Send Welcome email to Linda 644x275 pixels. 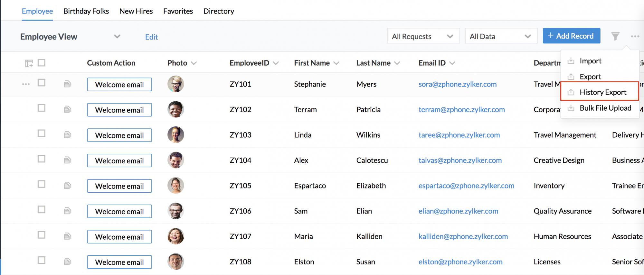click(x=119, y=135)
